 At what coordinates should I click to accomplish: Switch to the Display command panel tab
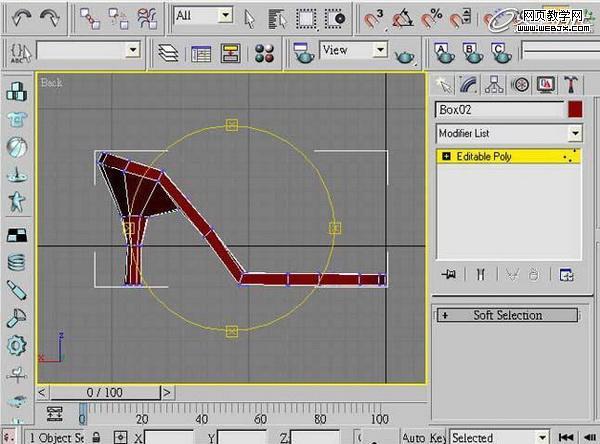tap(546, 85)
